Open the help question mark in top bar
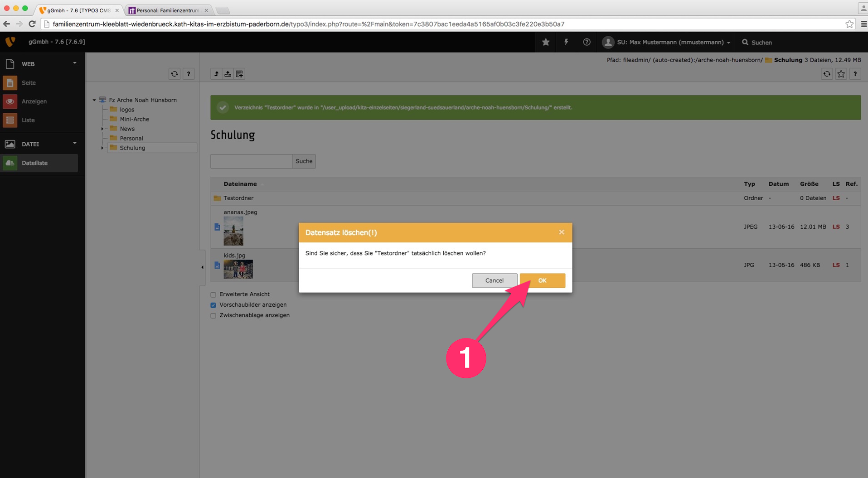The width and height of the screenshot is (868, 478). point(587,42)
